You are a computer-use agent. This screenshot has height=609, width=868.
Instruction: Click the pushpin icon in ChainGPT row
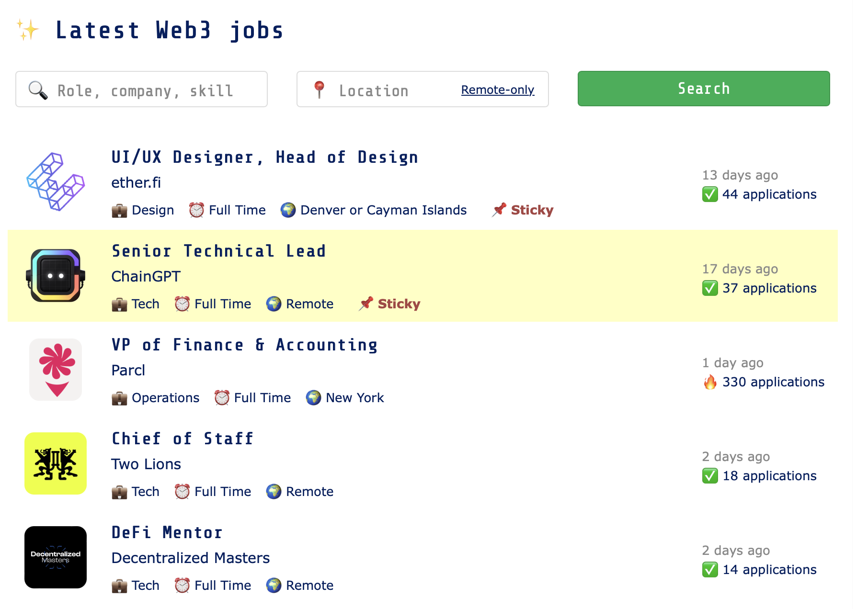366,304
